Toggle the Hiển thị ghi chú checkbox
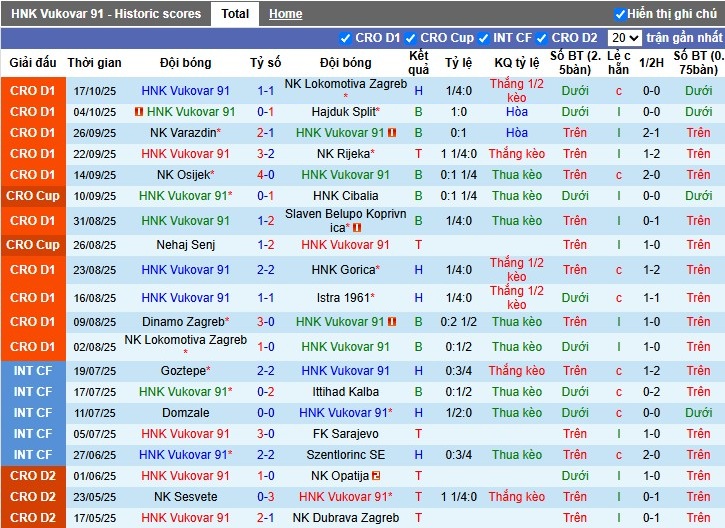The height and width of the screenshot is (528, 725). pyautogui.click(x=620, y=14)
